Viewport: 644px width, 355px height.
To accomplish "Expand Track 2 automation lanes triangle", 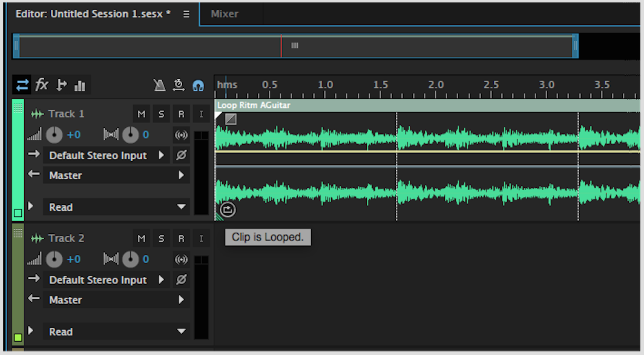I will 31,330.
